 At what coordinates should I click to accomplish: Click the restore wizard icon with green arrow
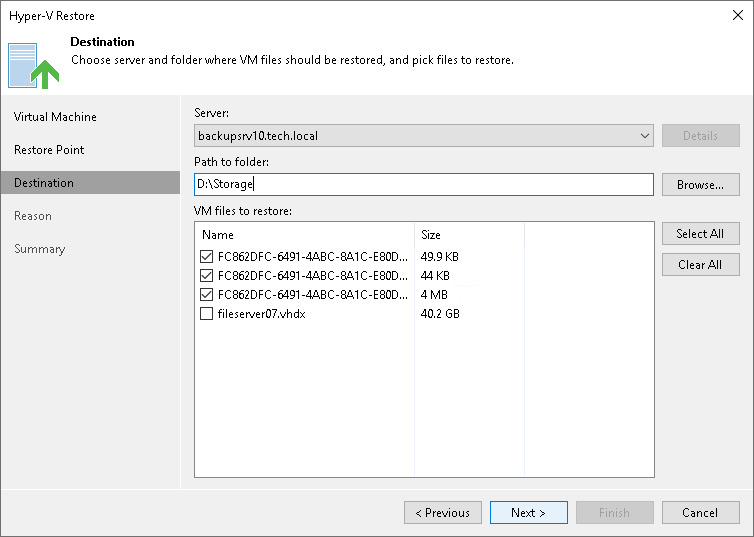tap(33, 66)
